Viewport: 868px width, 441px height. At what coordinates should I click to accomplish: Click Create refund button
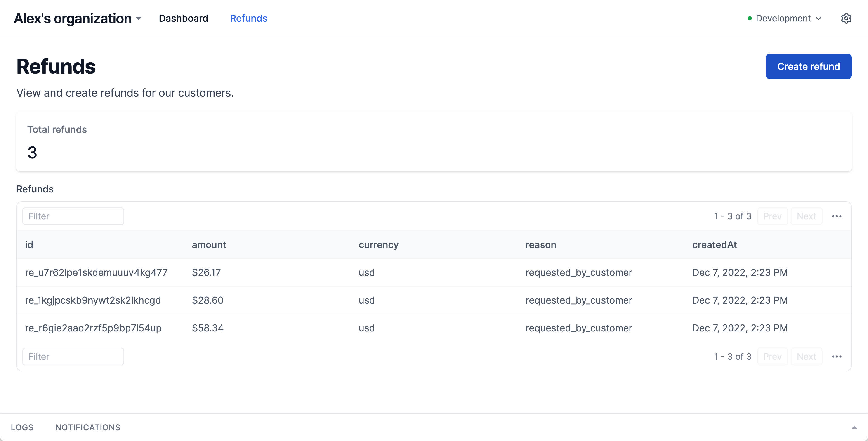(x=808, y=66)
